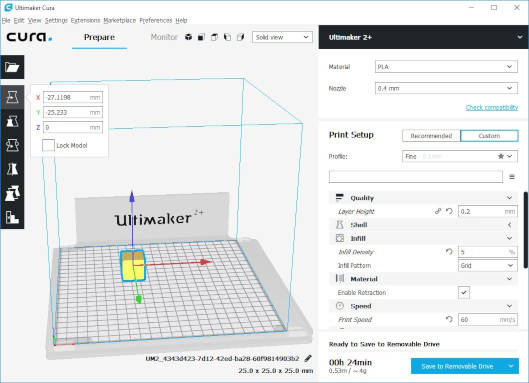
Task: Select the Mirror tool in sidebar
Action: tap(12, 169)
